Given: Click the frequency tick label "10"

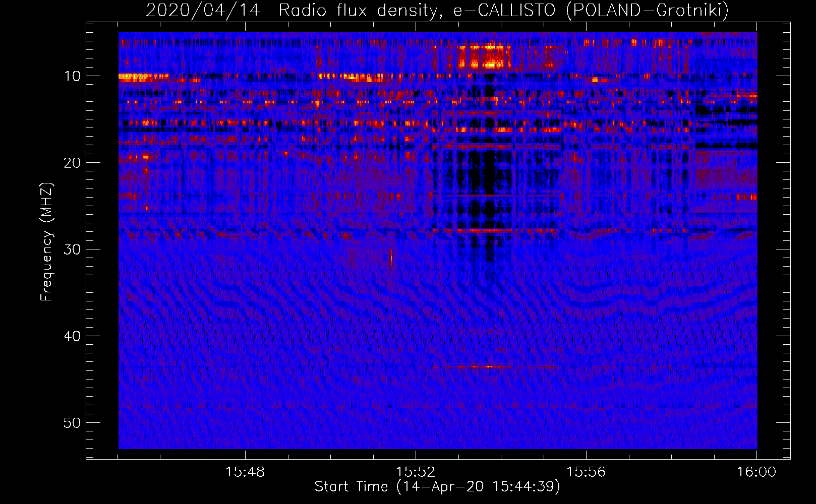Looking at the screenshot, I should click(73, 76).
